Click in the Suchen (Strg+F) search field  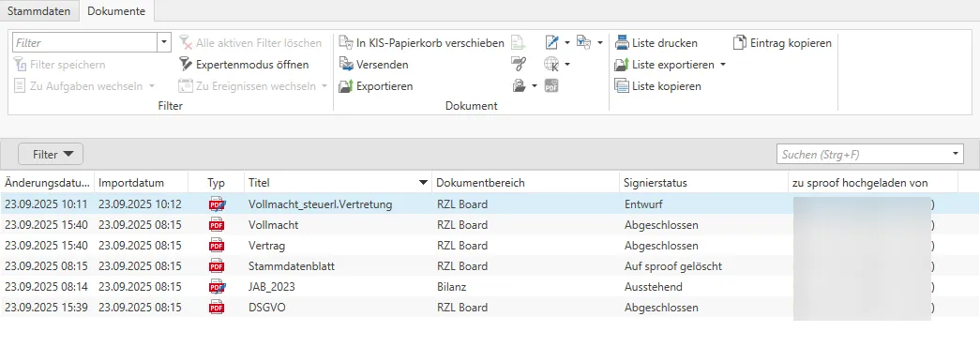[863, 154]
